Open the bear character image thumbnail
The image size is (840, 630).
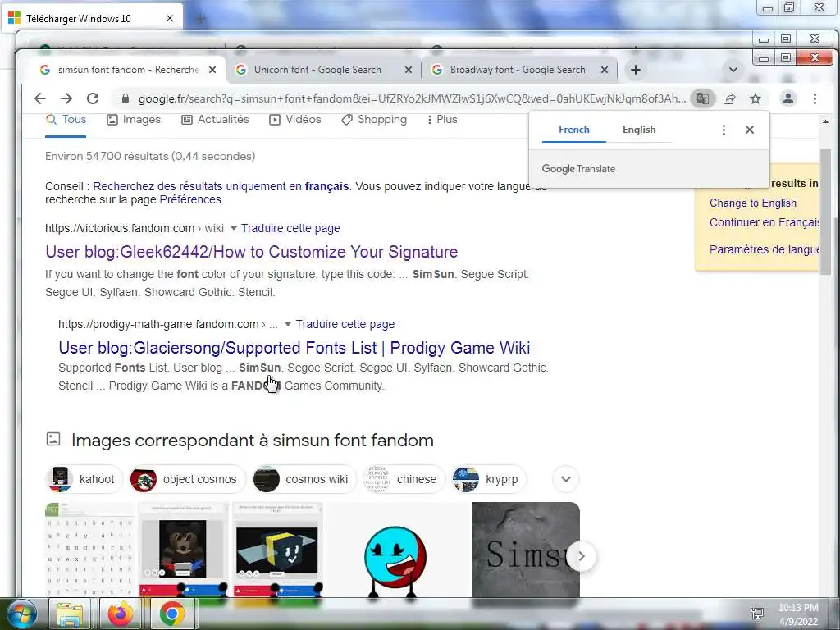pos(183,549)
